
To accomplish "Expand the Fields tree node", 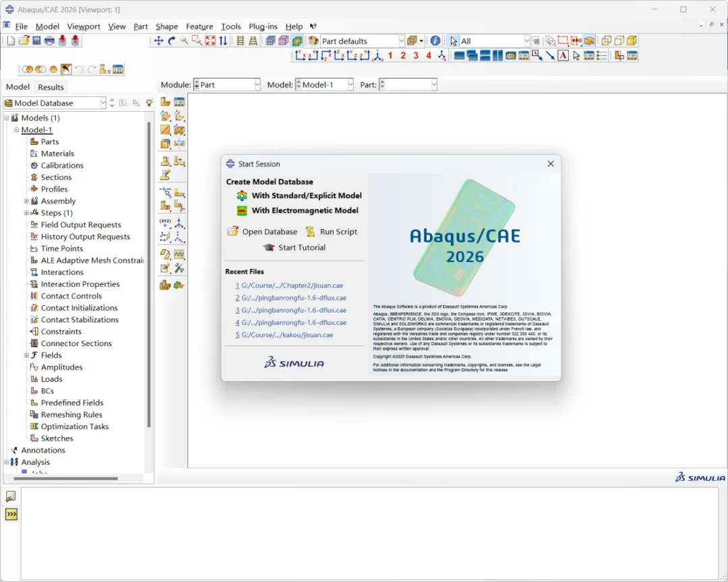I will pyautogui.click(x=26, y=356).
